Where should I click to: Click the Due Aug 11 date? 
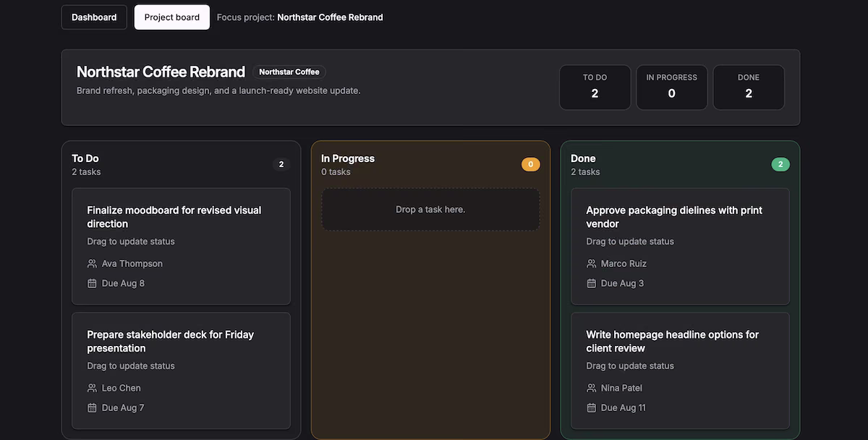(x=624, y=407)
